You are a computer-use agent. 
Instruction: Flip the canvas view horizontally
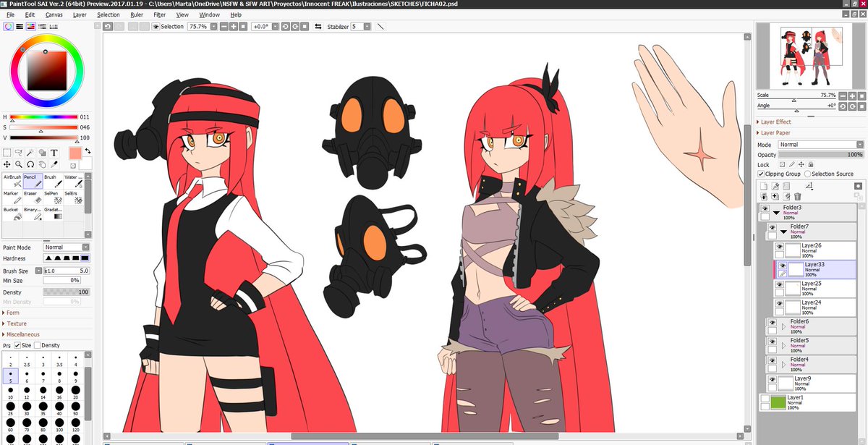point(318,27)
